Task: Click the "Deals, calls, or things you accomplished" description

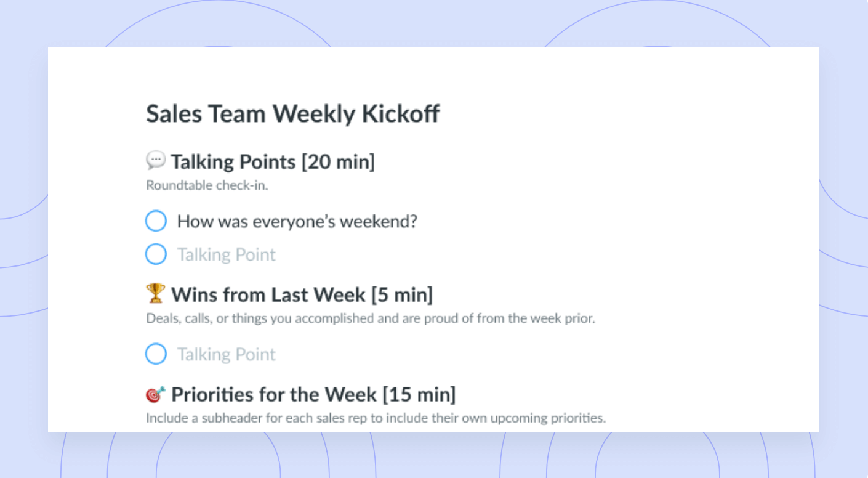Action: pos(371,319)
